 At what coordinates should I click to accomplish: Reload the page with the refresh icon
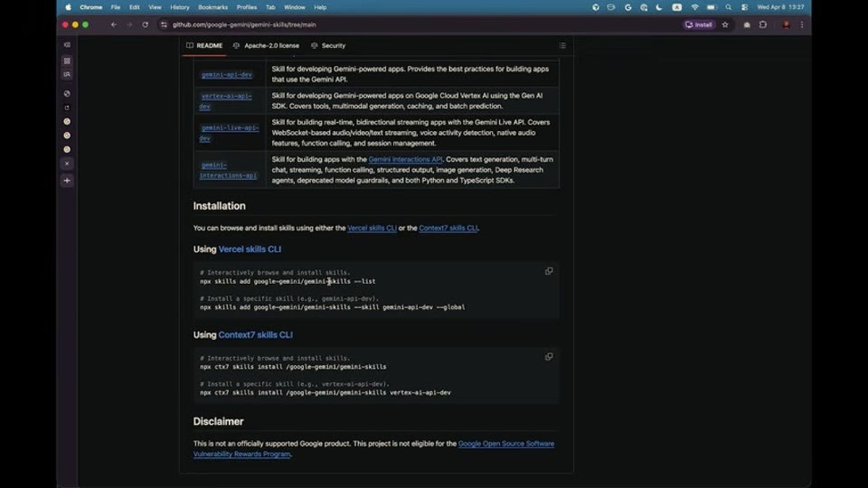[x=145, y=25]
